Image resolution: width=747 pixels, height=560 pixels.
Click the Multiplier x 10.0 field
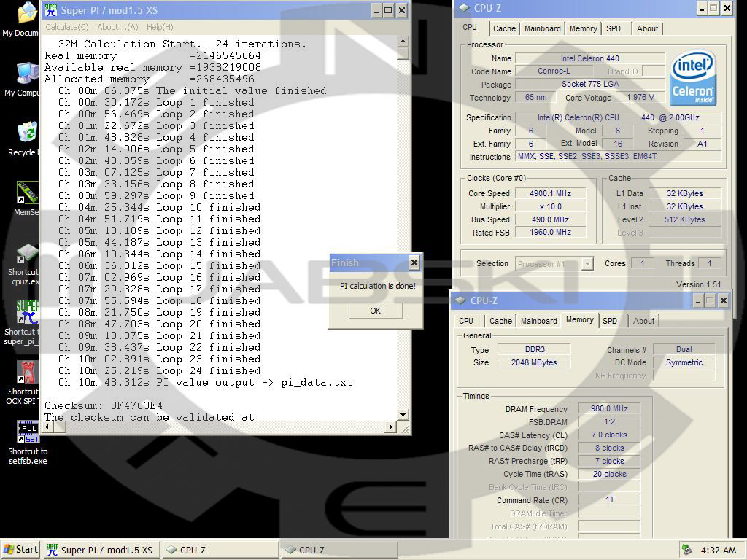point(550,206)
